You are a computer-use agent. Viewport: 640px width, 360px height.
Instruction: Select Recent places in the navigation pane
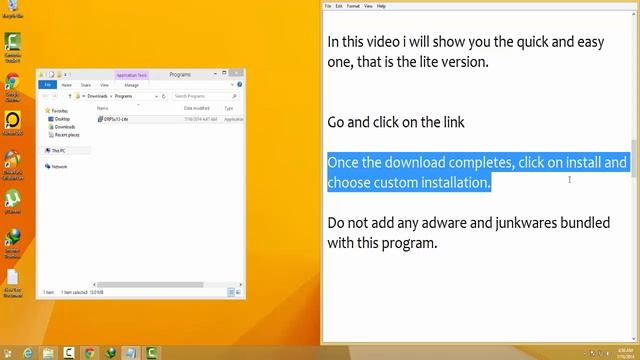(x=64, y=135)
